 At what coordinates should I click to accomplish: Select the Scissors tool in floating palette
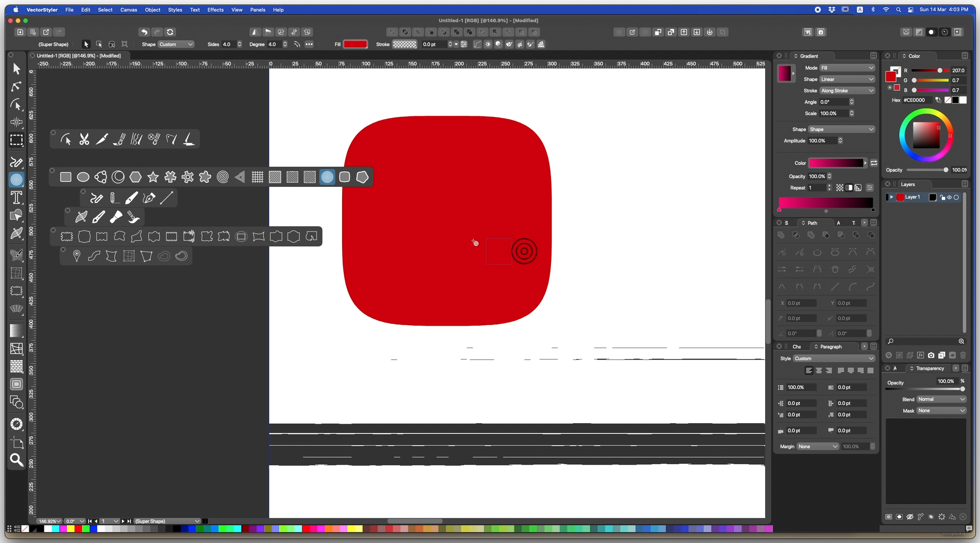84,139
